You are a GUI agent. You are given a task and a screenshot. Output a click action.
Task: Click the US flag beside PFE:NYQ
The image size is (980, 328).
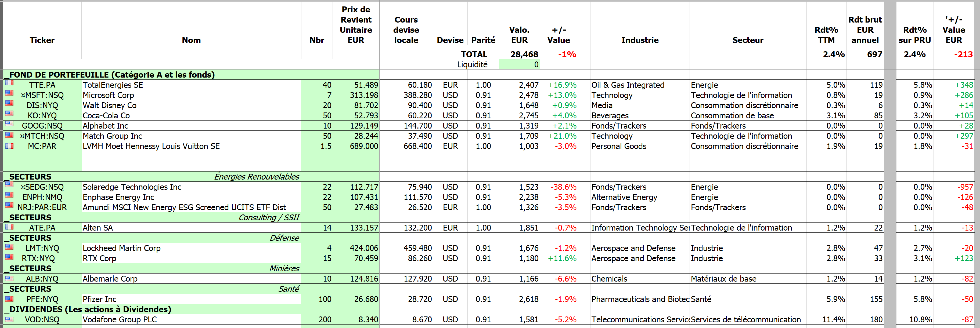9,299
